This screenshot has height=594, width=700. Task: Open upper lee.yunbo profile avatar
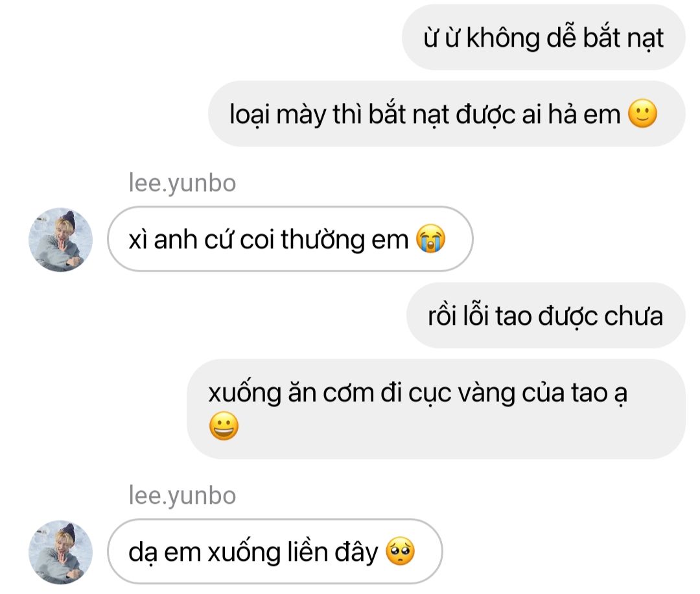tap(61, 239)
